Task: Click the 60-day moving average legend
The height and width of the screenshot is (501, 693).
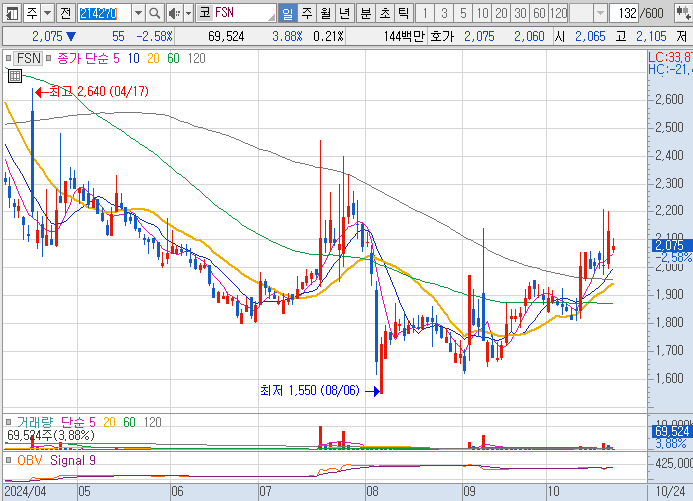Action: click(173, 58)
